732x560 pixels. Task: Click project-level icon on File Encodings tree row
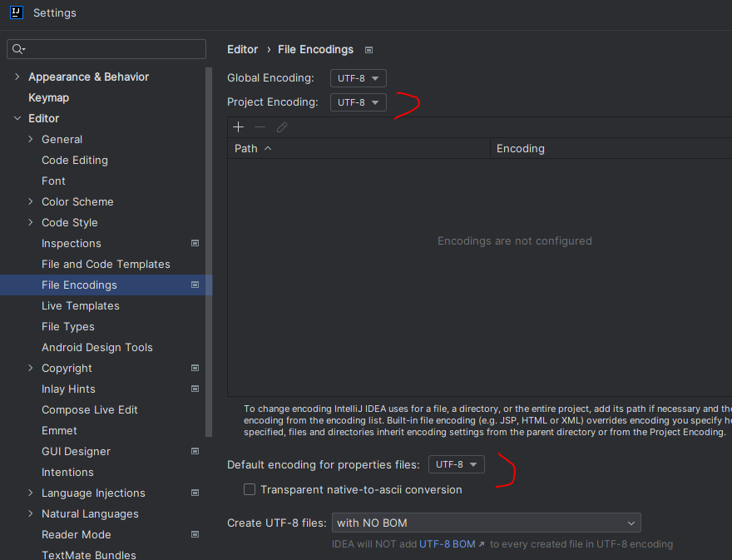pyautogui.click(x=195, y=285)
